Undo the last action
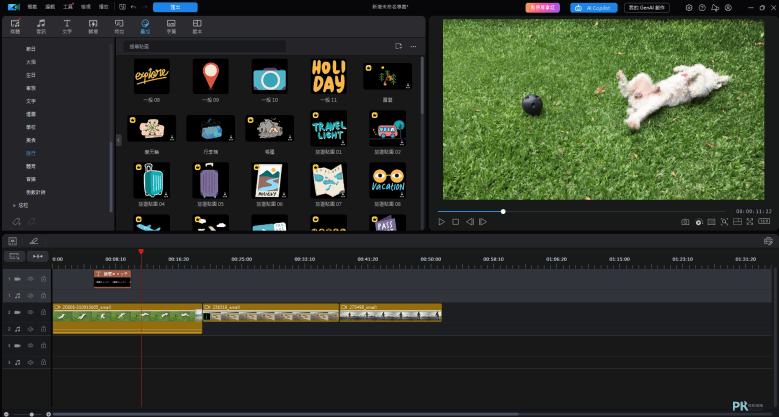Viewport: 779px width, 417px height. pos(134,7)
